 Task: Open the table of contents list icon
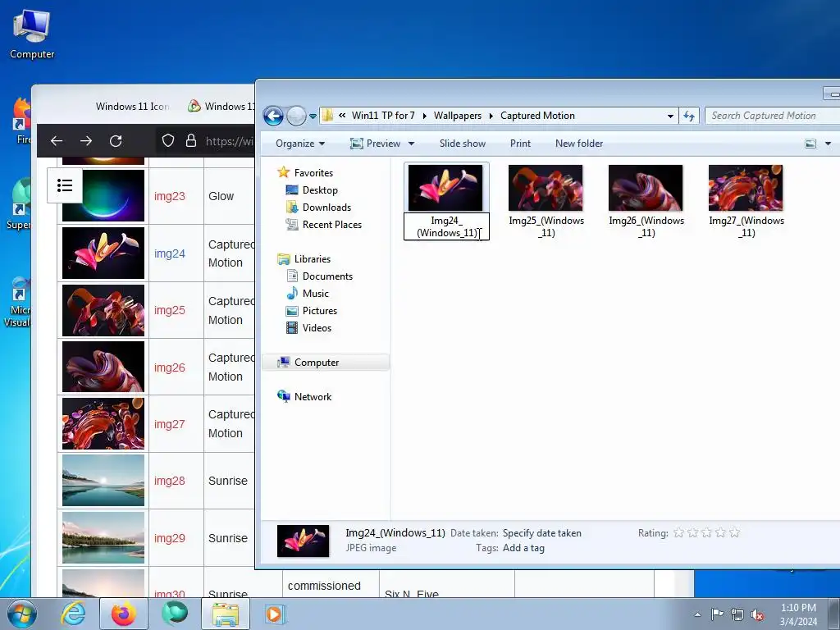point(65,186)
